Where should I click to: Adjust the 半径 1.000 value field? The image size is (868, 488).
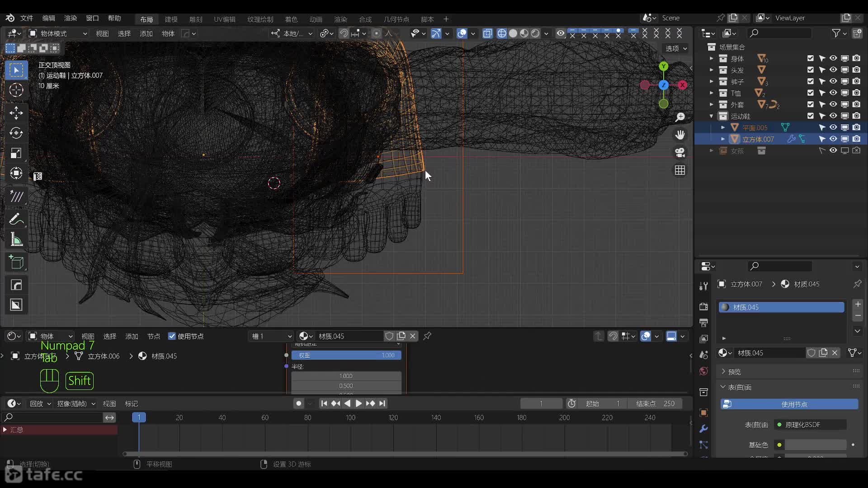pos(346,376)
